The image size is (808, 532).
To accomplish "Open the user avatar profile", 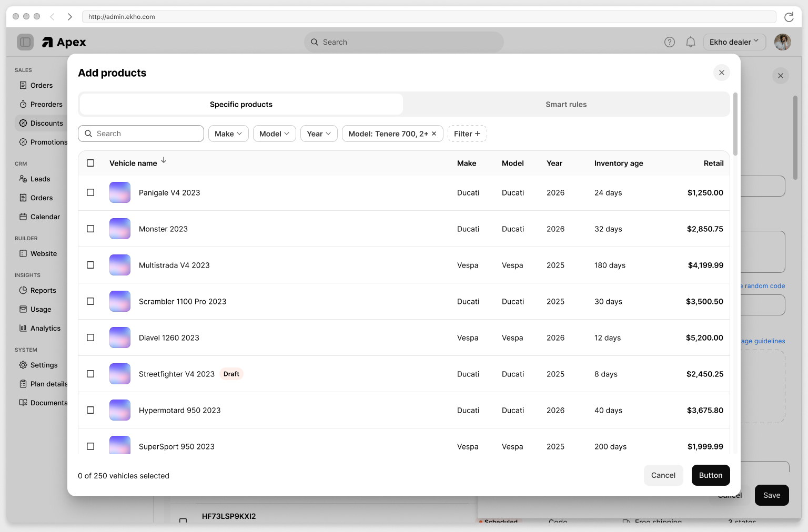I will [783, 42].
